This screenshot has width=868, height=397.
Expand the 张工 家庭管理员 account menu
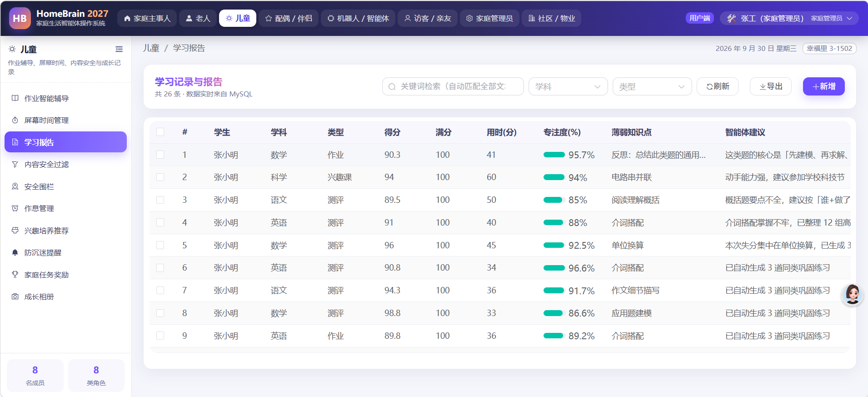point(789,18)
